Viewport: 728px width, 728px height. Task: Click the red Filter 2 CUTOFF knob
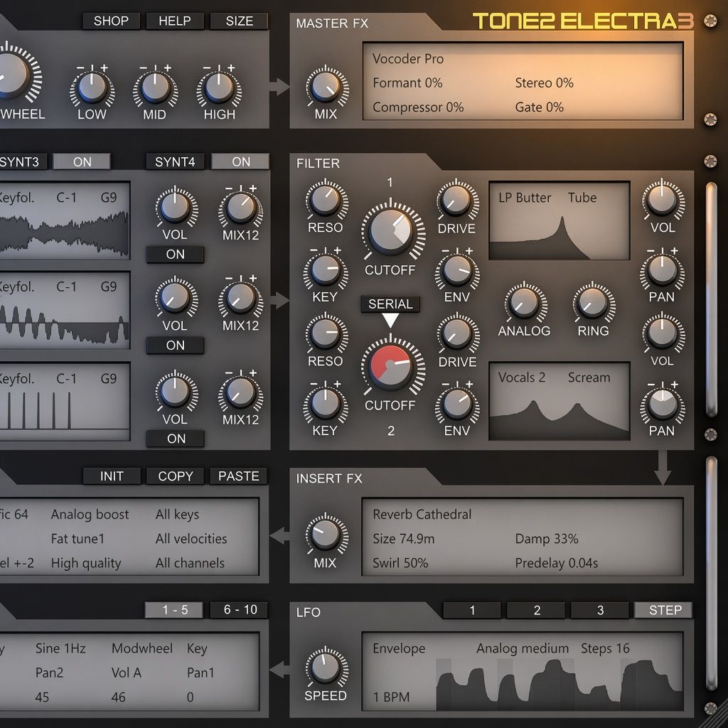click(x=390, y=366)
